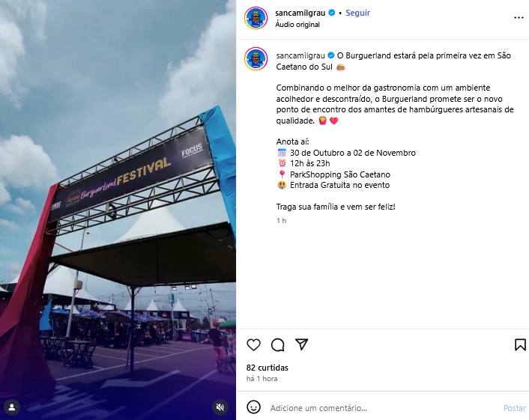This screenshot has height=420, width=529.
Task: Follow sancamilgrau via Seguir link
Action: pyautogui.click(x=357, y=13)
